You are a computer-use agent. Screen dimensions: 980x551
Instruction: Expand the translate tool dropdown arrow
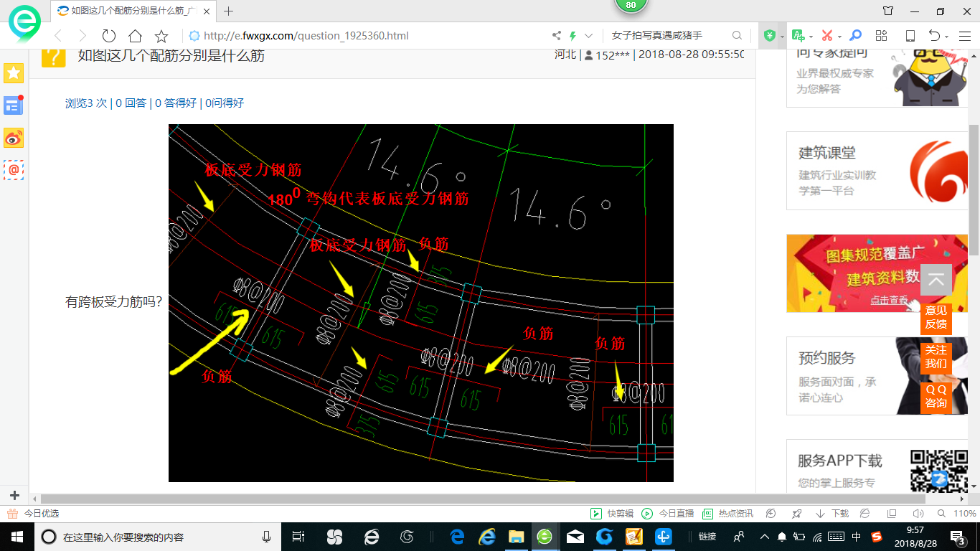pos(811,37)
